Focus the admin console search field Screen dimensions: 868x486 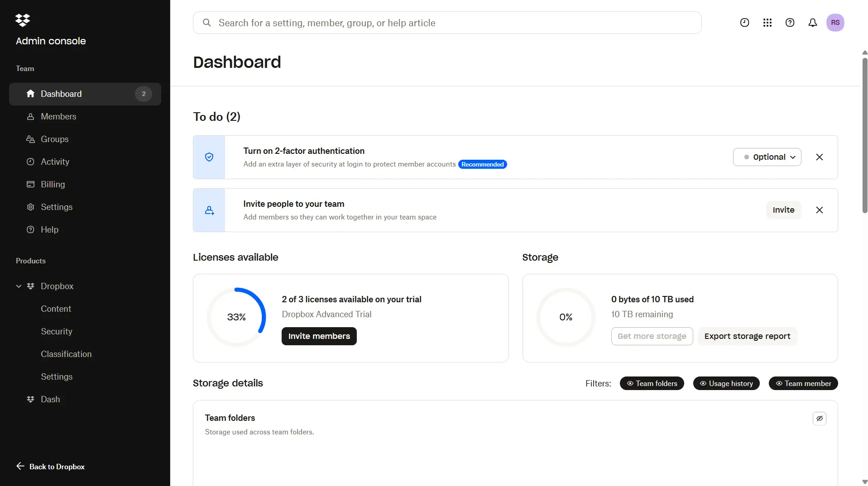tap(447, 23)
